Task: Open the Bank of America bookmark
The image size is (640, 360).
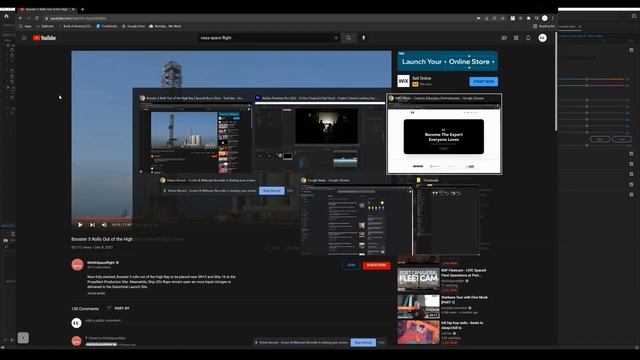Action: (x=75, y=26)
